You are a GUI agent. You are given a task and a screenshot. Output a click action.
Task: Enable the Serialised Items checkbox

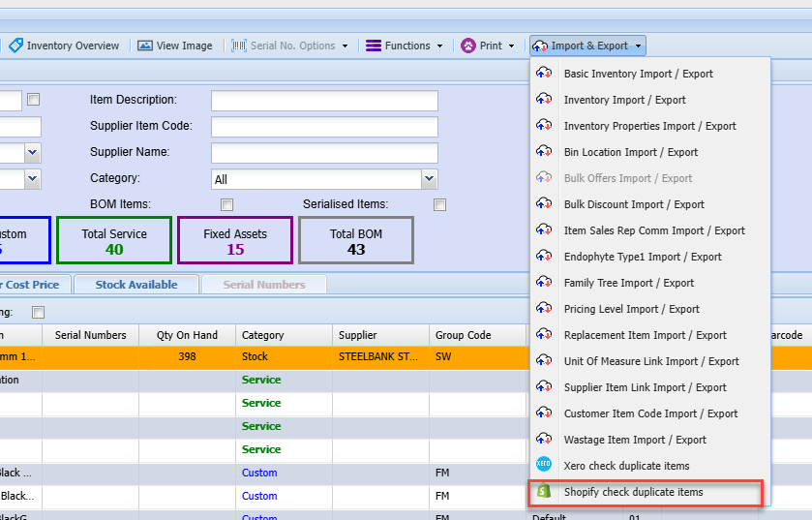(x=440, y=204)
